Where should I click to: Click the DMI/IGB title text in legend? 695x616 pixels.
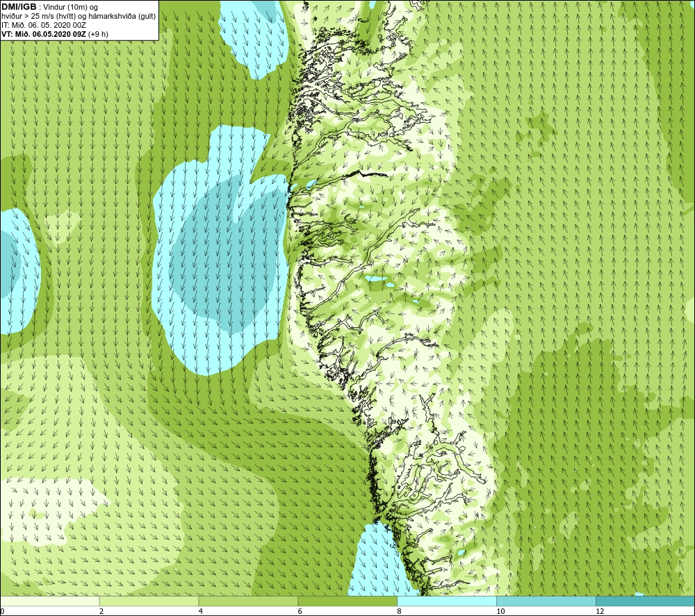[x=19, y=7]
